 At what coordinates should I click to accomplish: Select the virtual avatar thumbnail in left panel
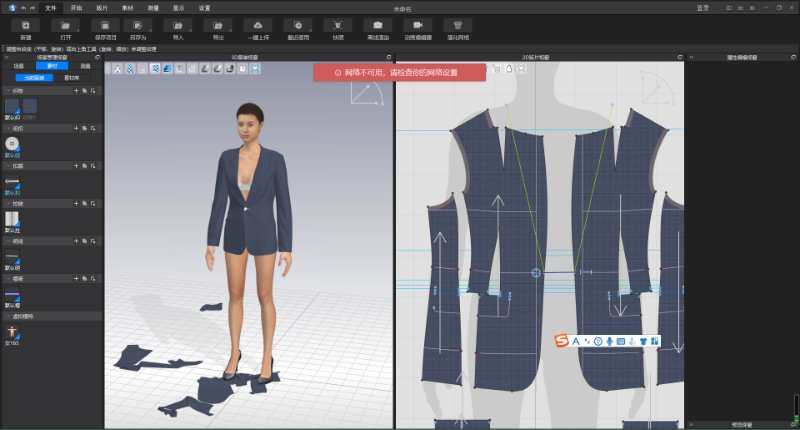[x=12, y=332]
